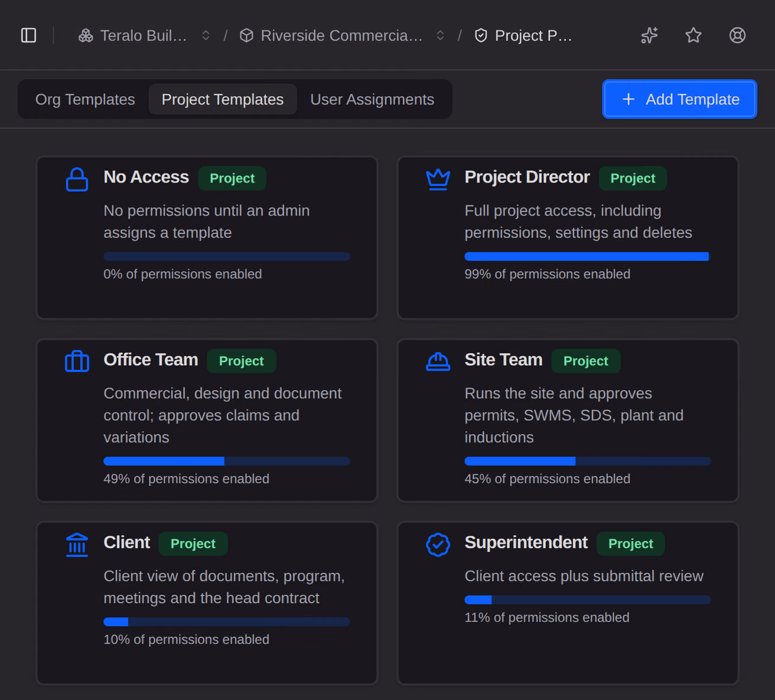775x700 pixels.
Task: Click the Superintendent badge check icon
Action: click(438, 545)
